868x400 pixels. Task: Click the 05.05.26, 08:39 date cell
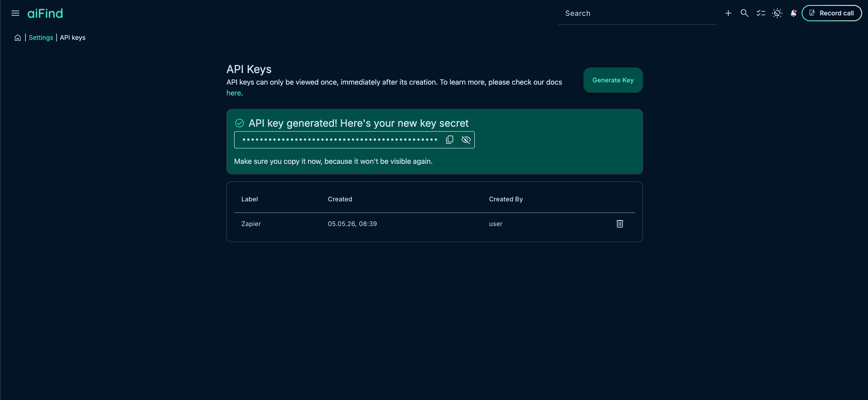[x=352, y=224]
